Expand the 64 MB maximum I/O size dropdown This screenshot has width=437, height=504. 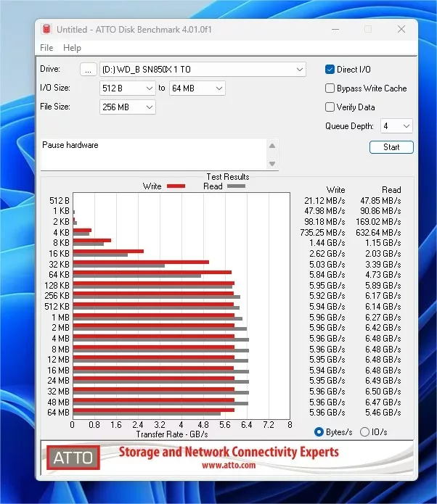click(x=197, y=88)
